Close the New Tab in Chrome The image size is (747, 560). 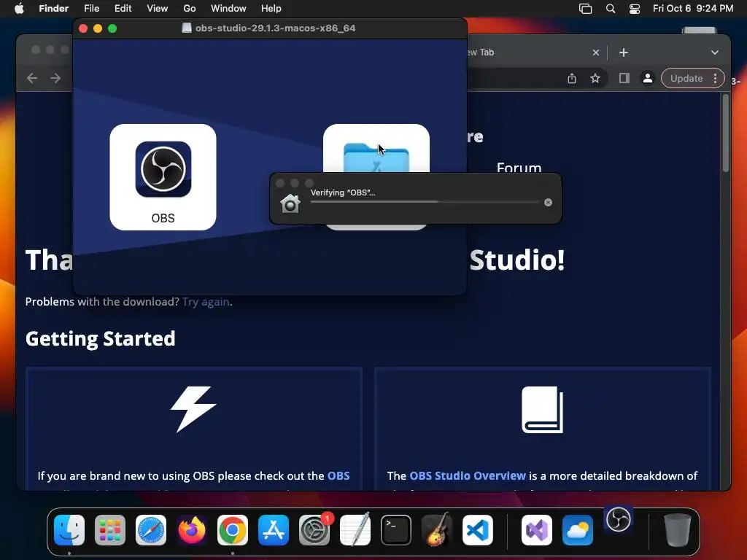point(596,52)
